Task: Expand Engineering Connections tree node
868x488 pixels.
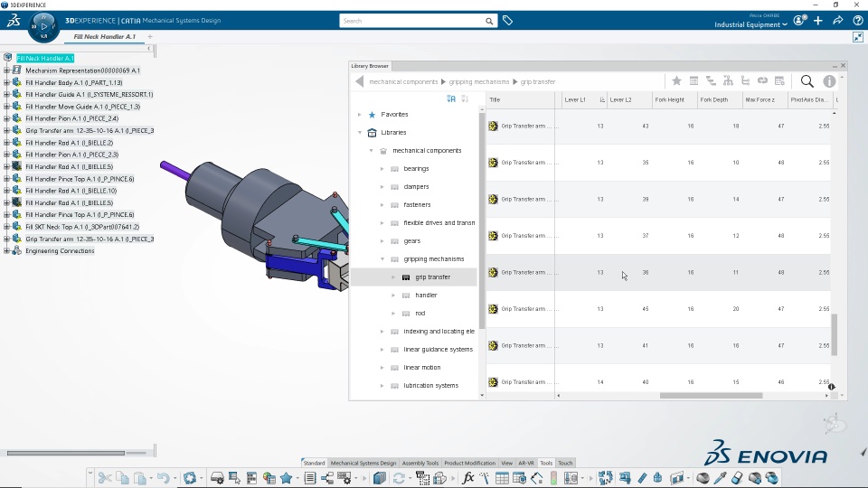Action: (6, 250)
